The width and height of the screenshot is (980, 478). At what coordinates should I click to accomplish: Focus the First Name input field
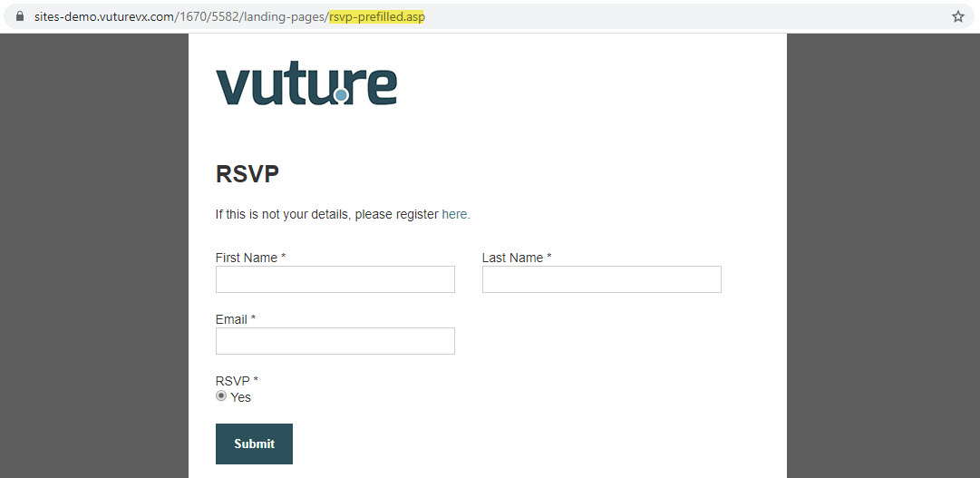point(335,279)
